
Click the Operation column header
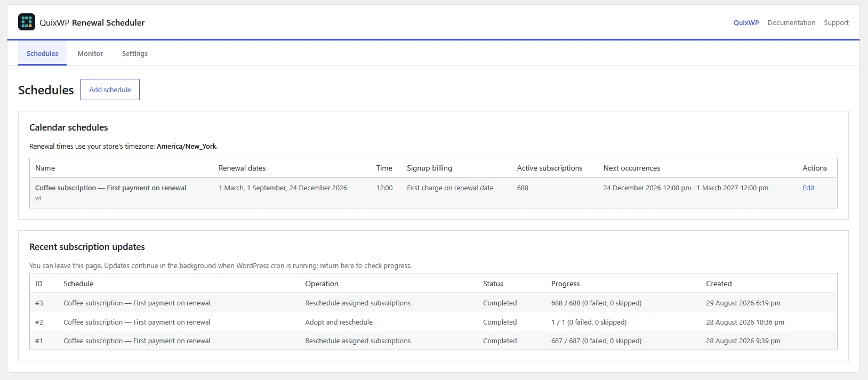coord(322,284)
